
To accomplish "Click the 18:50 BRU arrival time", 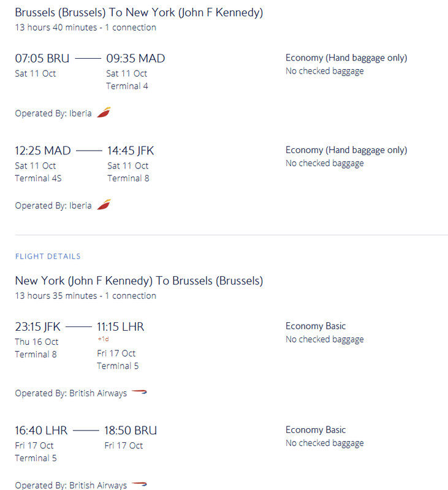I will click(131, 431).
